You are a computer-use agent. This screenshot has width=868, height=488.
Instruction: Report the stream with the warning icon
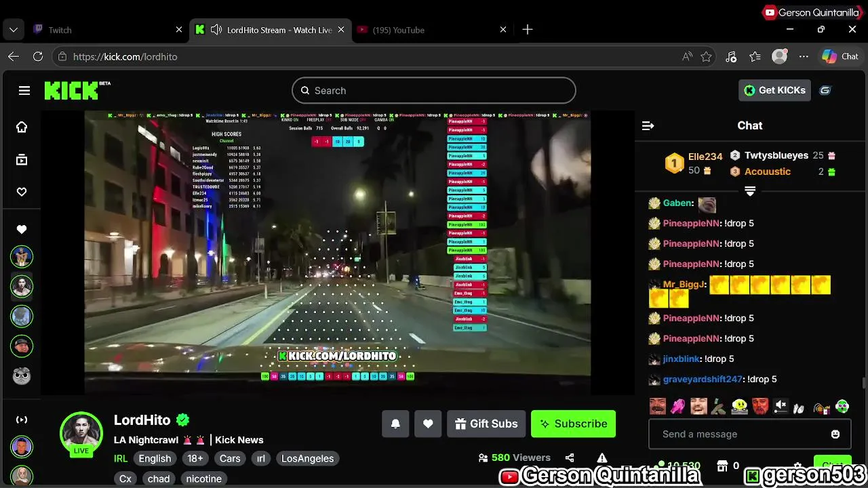(601, 458)
